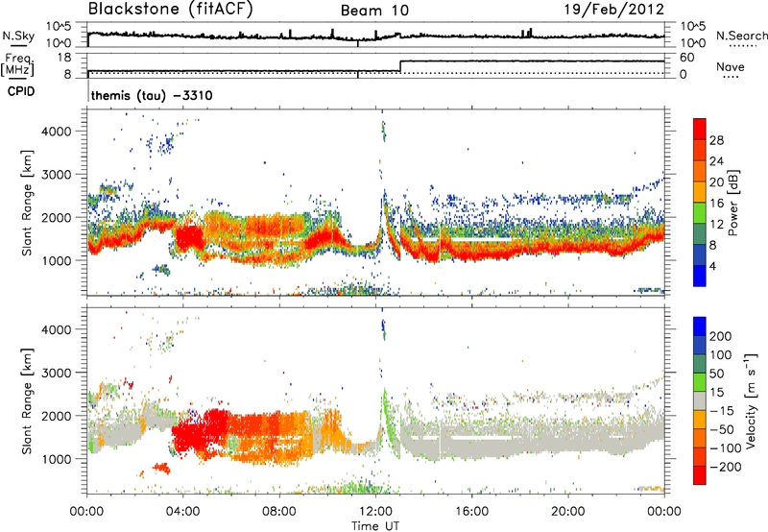Screen dimensions: 768x532
Task: Click the 'N.Search' legend label
Action: 741,36
